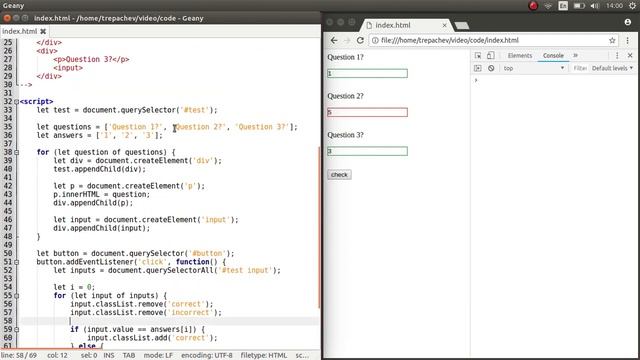640x360 pixels.
Task: Bookmark the page with the star icon
Action: pos(612,40)
